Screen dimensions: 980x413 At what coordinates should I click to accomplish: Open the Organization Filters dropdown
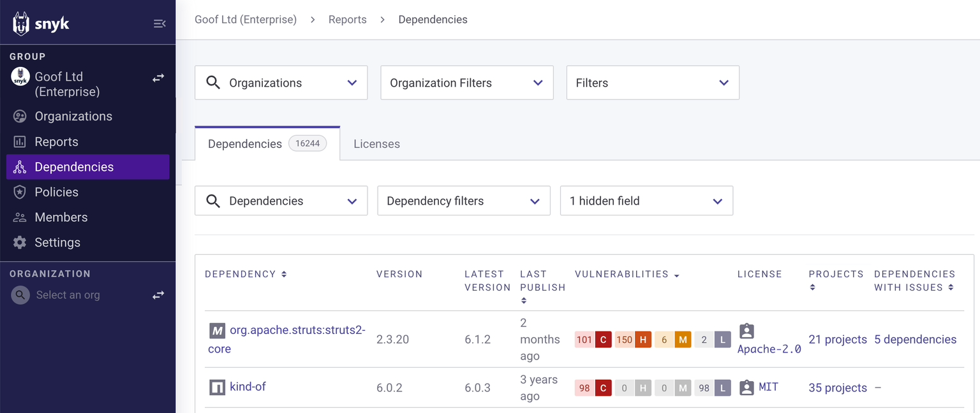(466, 83)
